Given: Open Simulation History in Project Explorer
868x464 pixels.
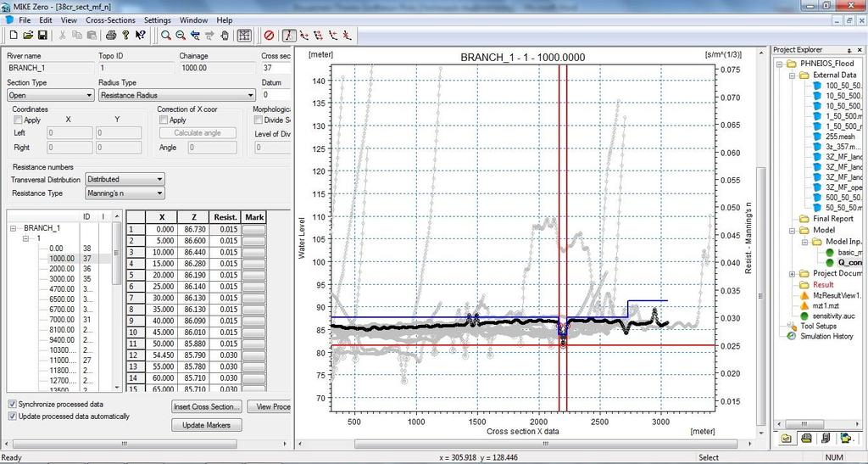Looking at the screenshot, I should coord(826,336).
